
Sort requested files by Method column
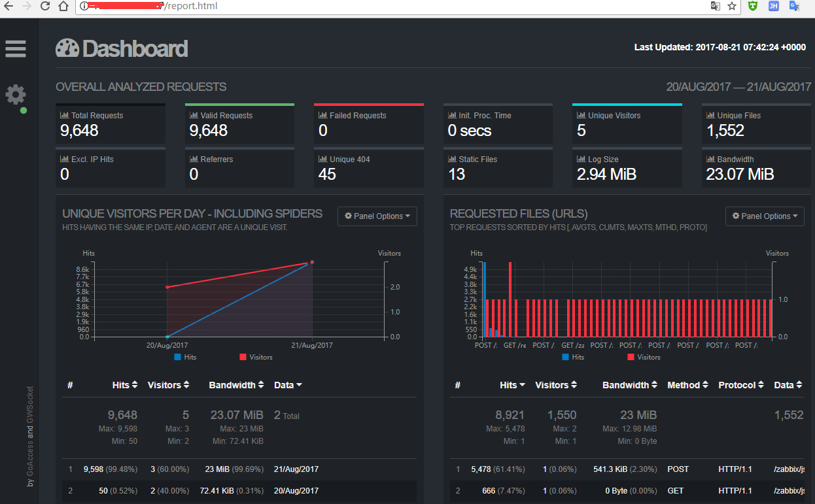(x=687, y=385)
